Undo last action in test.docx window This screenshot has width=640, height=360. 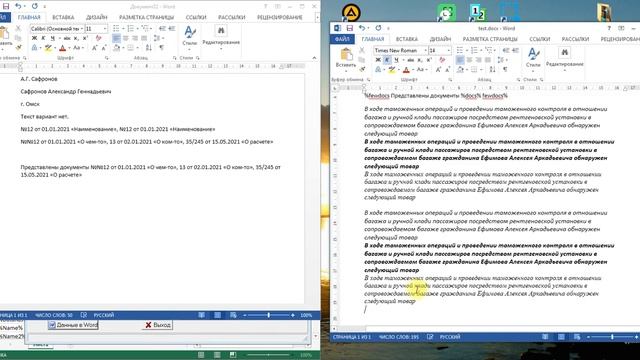pos(362,28)
